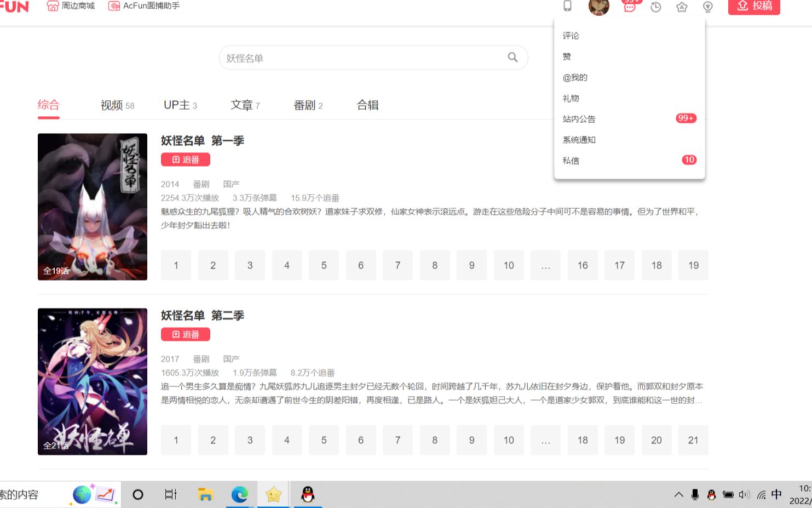The width and height of the screenshot is (812, 508).
Task: Open 评论 in messages dropdown
Action: click(629, 36)
